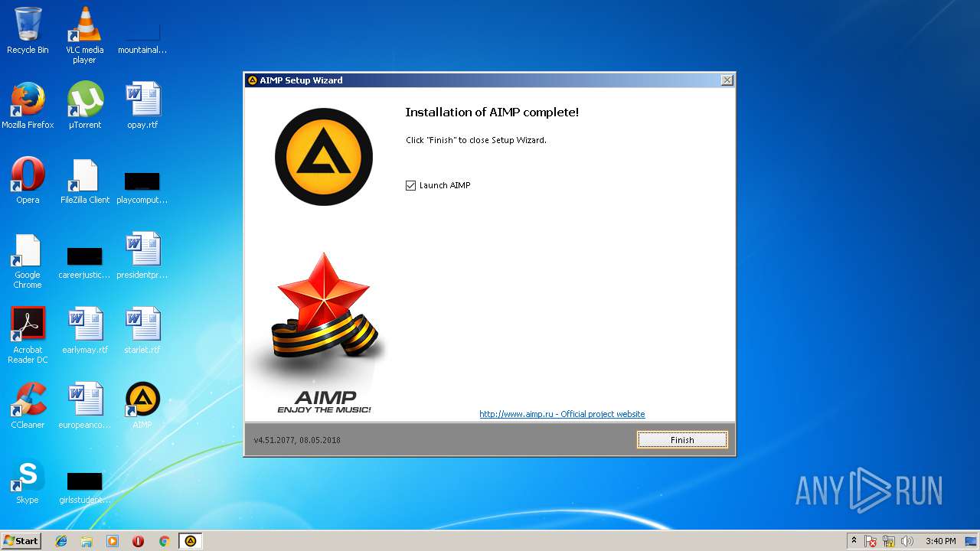Select the Acrobat Reader DC shortcut
Image resolution: width=980 pixels, height=551 pixels.
tap(28, 335)
